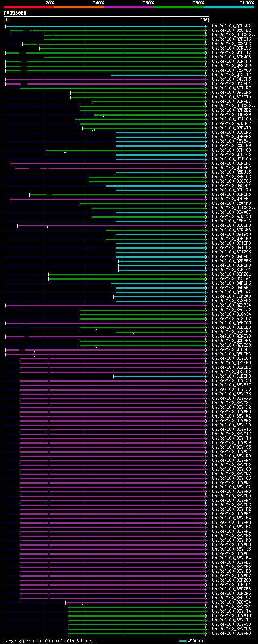This screenshot has width=258, height=644.
Task: Select the UniRef100_Q2RAB7 label
Action: [231, 101]
